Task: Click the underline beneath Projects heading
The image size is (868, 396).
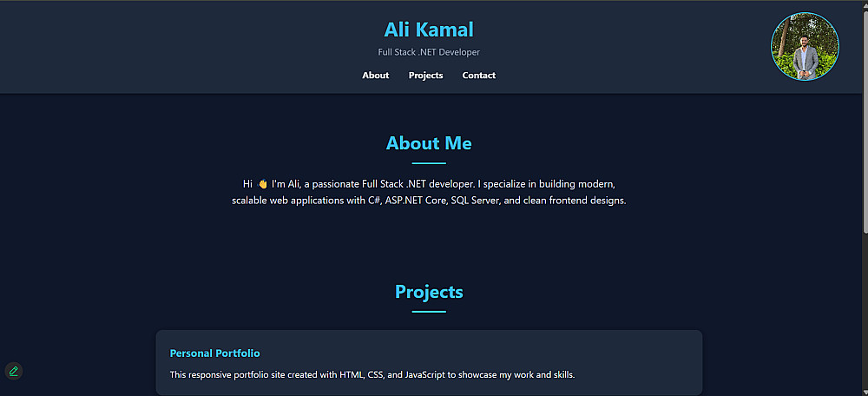Action: (x=429, y=312)
